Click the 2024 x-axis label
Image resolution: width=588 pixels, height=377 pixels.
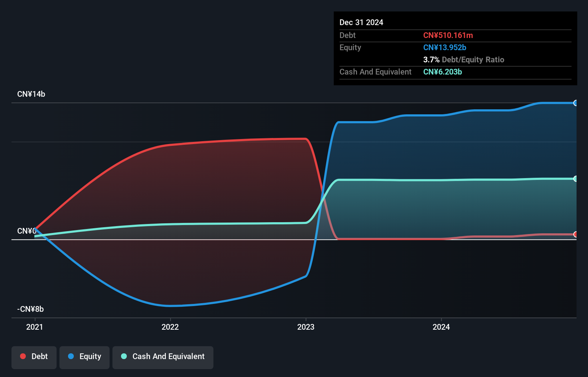441,327
